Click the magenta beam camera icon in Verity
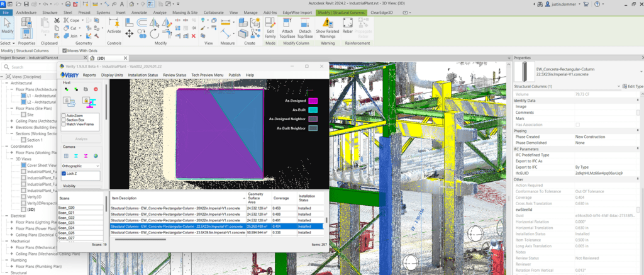 (86, 156)
